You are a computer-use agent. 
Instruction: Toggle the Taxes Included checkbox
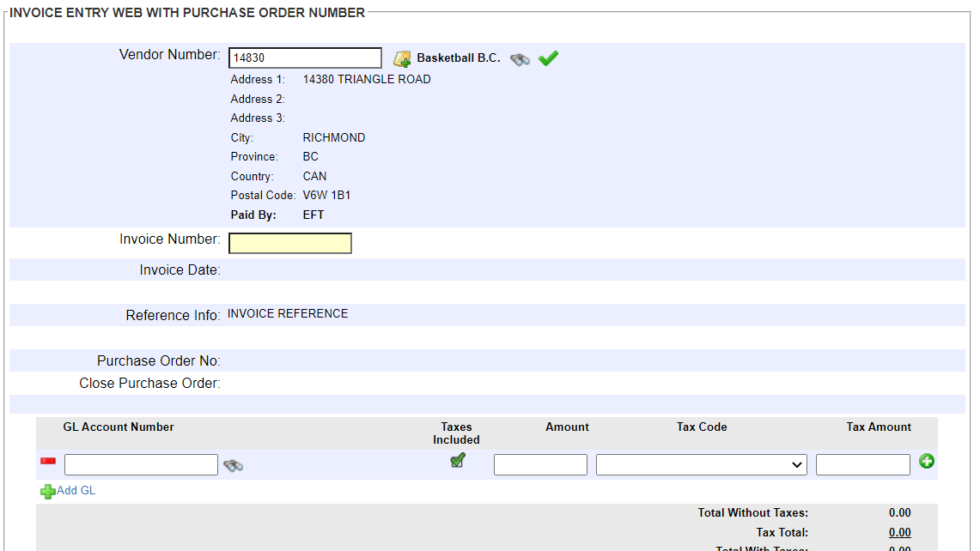pyautogui.click(x=458, y=461)
